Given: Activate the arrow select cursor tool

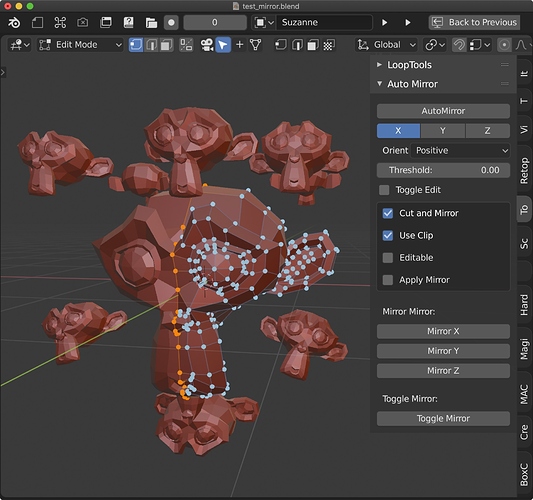Looking at the screenshot, I should [x=223, y=45].
